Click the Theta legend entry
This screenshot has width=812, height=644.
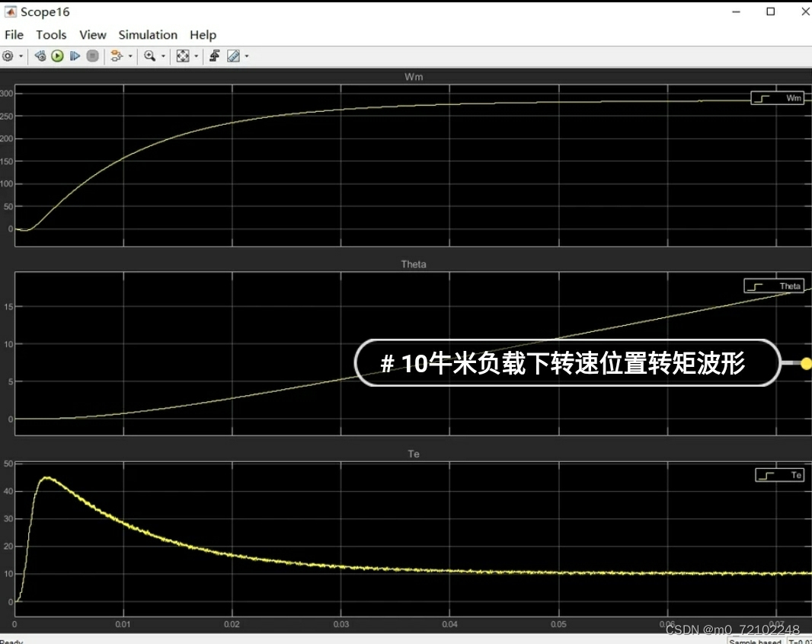coord(774,285)
